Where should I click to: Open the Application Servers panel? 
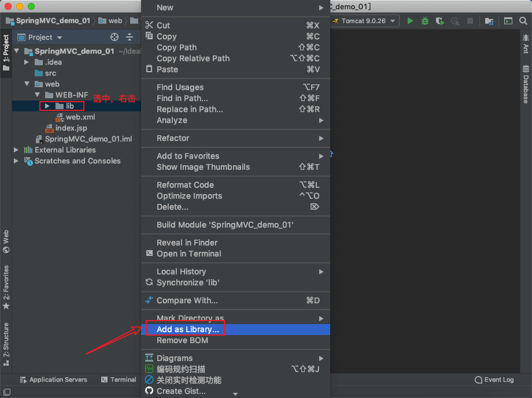[x=53, y=380]
